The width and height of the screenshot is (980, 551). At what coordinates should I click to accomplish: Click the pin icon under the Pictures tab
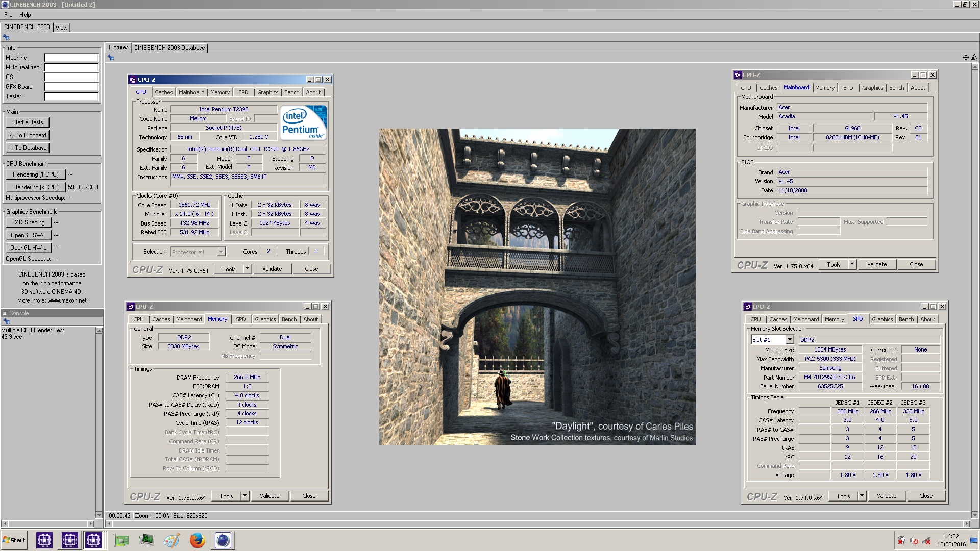tap(111, 58)
